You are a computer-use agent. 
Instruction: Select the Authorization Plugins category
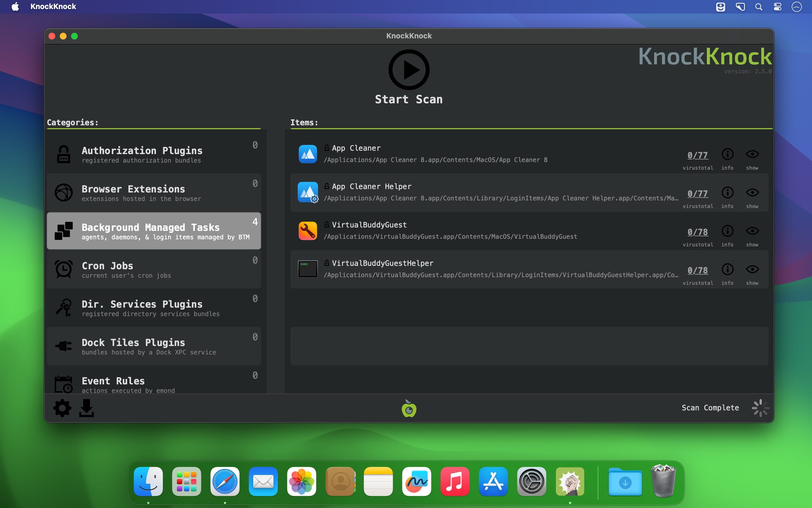click(154, 154)
